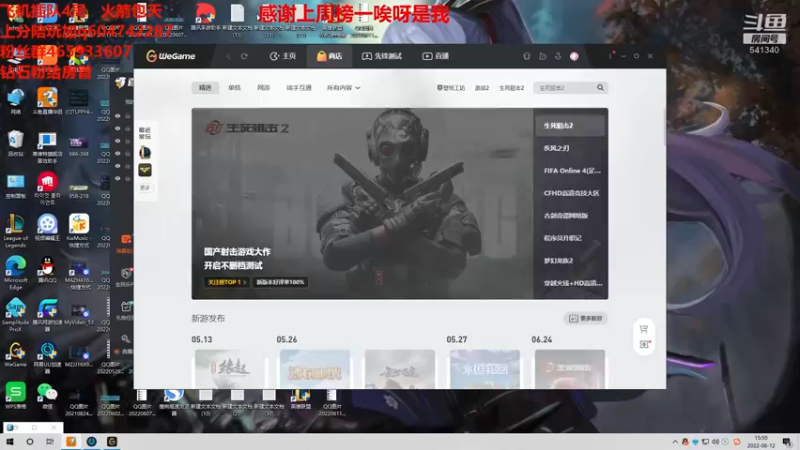Click the 更多 button in recent sidebar
The width and height of the screenshot is (800, 450).
pyautogui.click(x=145, y=188)
